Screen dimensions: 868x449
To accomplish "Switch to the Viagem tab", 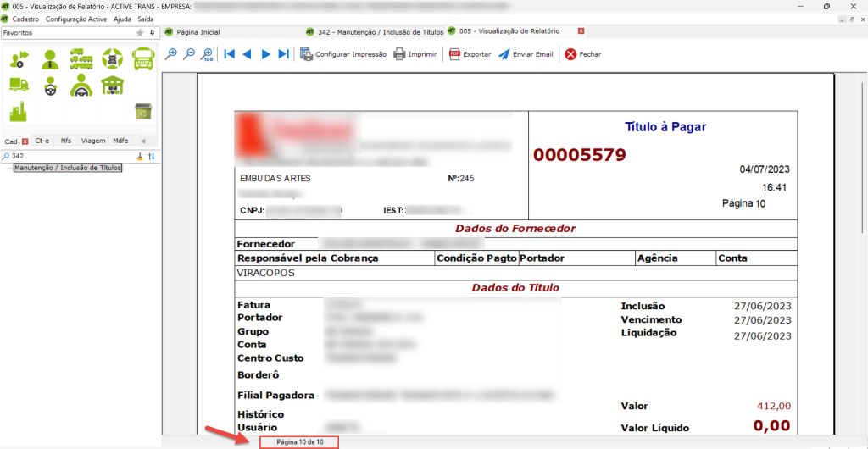I will point(93,141).
